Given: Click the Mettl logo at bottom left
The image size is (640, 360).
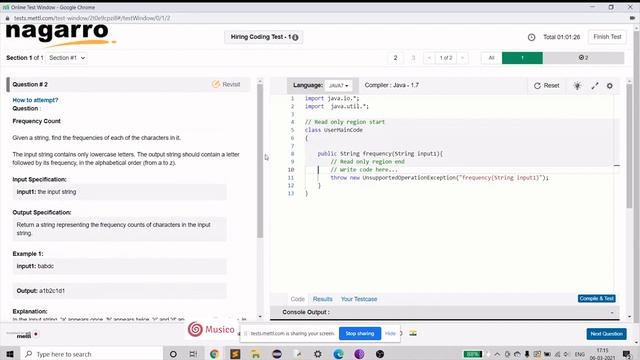Looking at the screenshot, I should click(23, 335).
